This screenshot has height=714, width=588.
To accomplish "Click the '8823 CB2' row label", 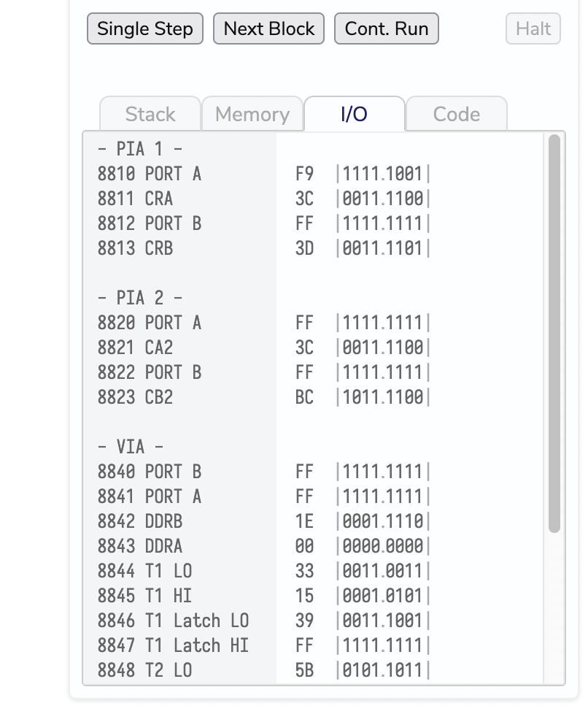I will pyautogui.click(x=135, y=397).
